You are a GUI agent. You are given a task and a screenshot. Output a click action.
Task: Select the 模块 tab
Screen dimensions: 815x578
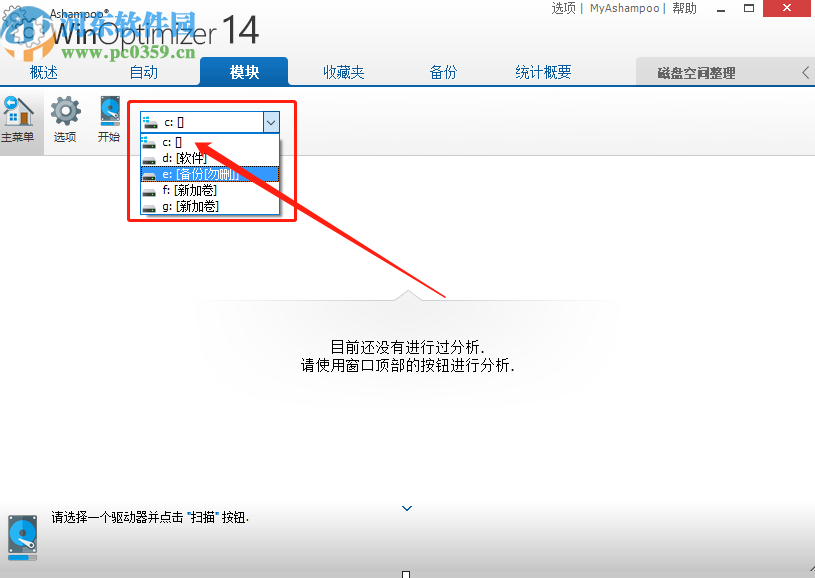(244, 72)
